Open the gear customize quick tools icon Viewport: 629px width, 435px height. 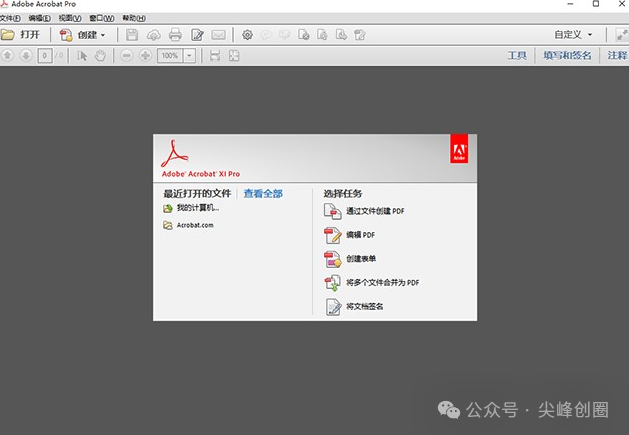point(248,35)
